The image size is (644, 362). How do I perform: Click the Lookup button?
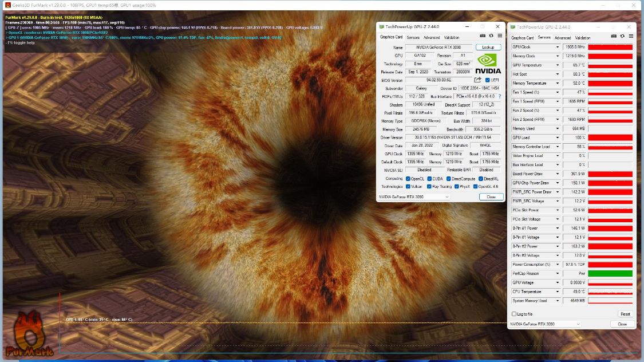pos(488,48)
